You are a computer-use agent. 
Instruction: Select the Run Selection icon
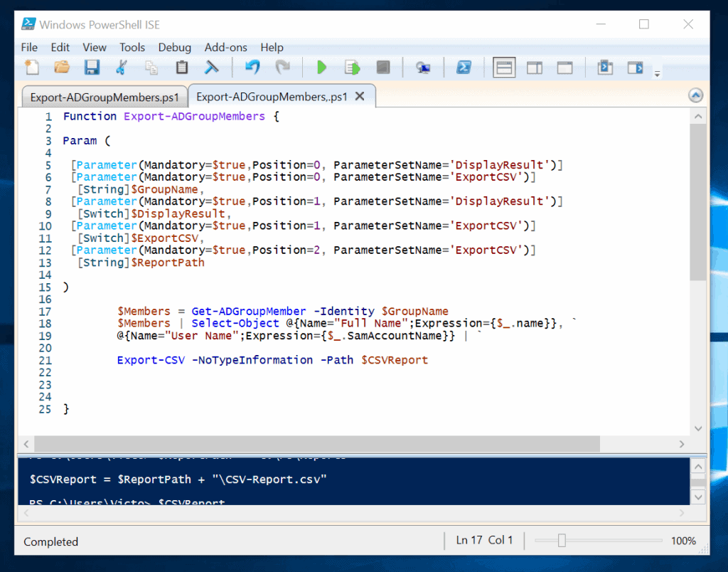click(352, 67)
